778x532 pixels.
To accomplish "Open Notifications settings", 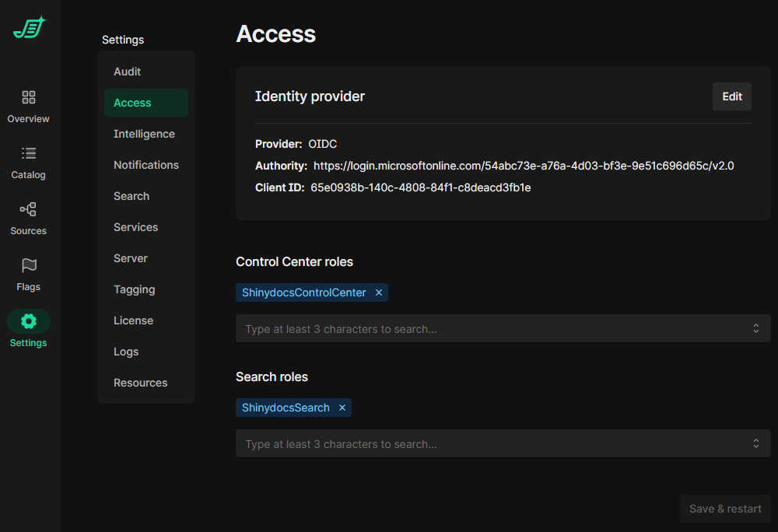I will 146,165.
